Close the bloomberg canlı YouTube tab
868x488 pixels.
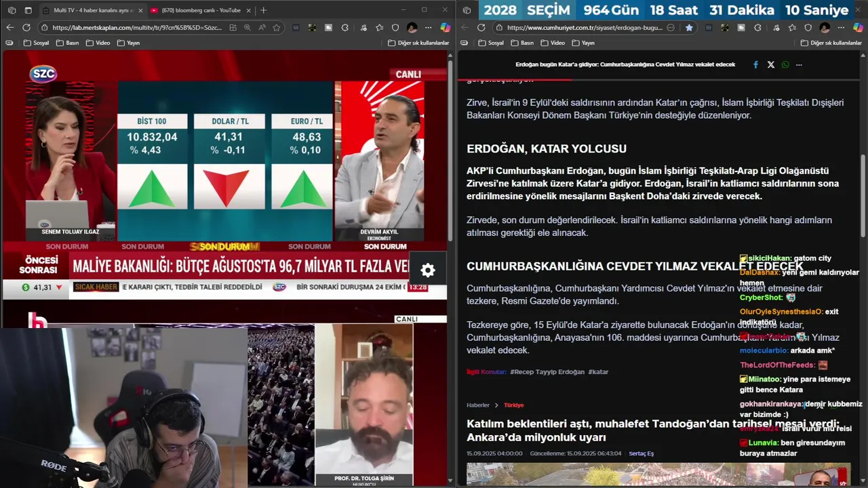pos(248,10)
